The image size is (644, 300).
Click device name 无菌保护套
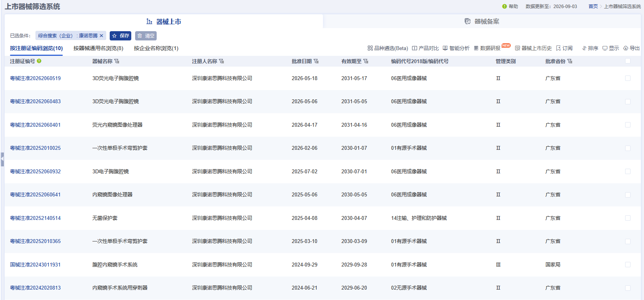pos(105,218)
